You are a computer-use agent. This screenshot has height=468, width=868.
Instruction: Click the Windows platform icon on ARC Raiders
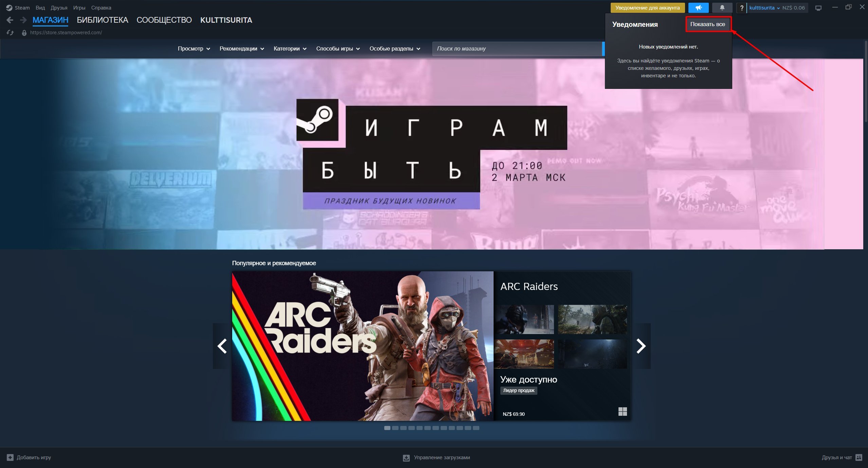[623, 411]
